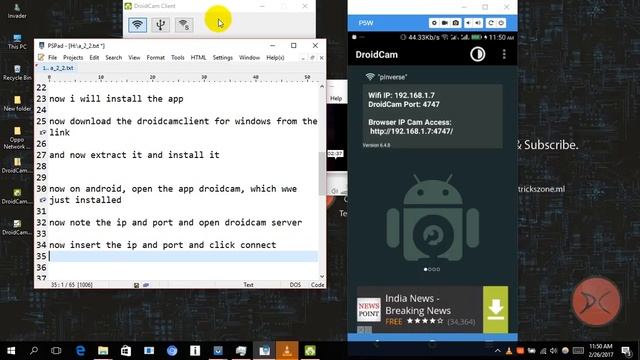Open the This PC desktop icon
Image resolution: width=640 pixels, height=360 pixels.
point(17,42)
